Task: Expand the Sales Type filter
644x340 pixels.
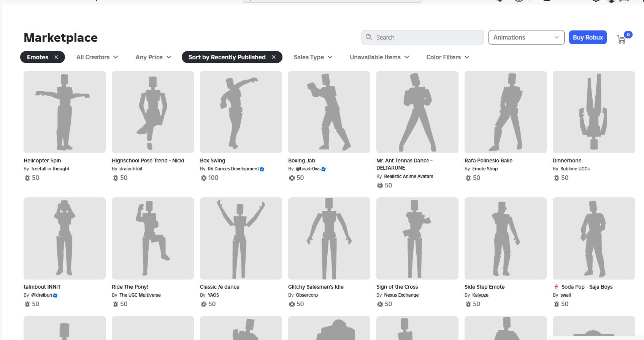Action: tap(313, 57)
